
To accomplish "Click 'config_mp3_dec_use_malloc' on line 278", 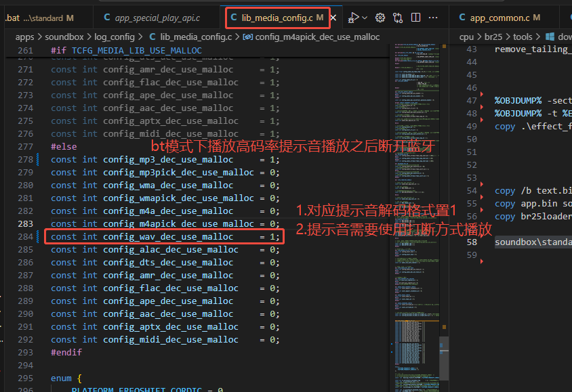I will point(168,160).
